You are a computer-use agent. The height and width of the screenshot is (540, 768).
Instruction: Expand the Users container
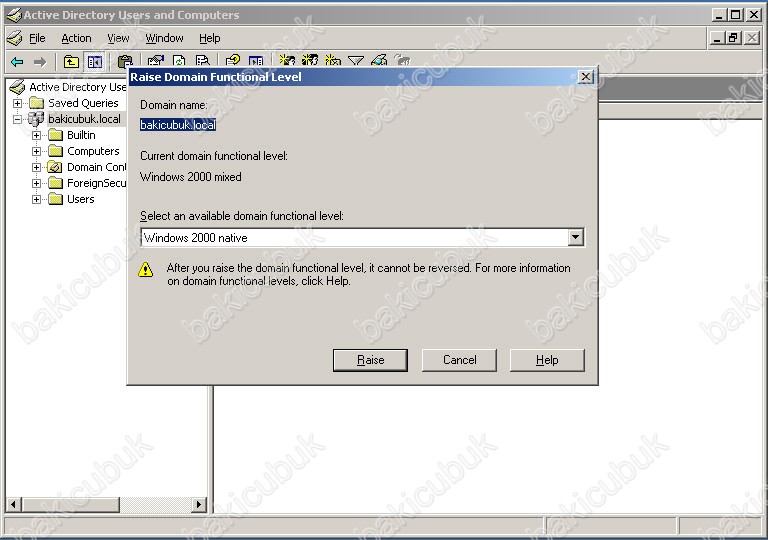coord(36,199)
